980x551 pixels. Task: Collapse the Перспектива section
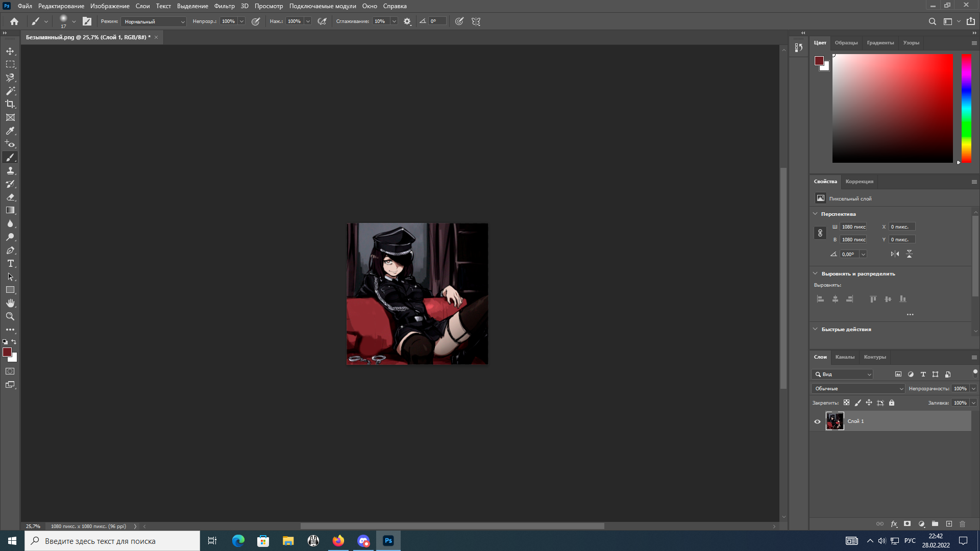(815, 214)
